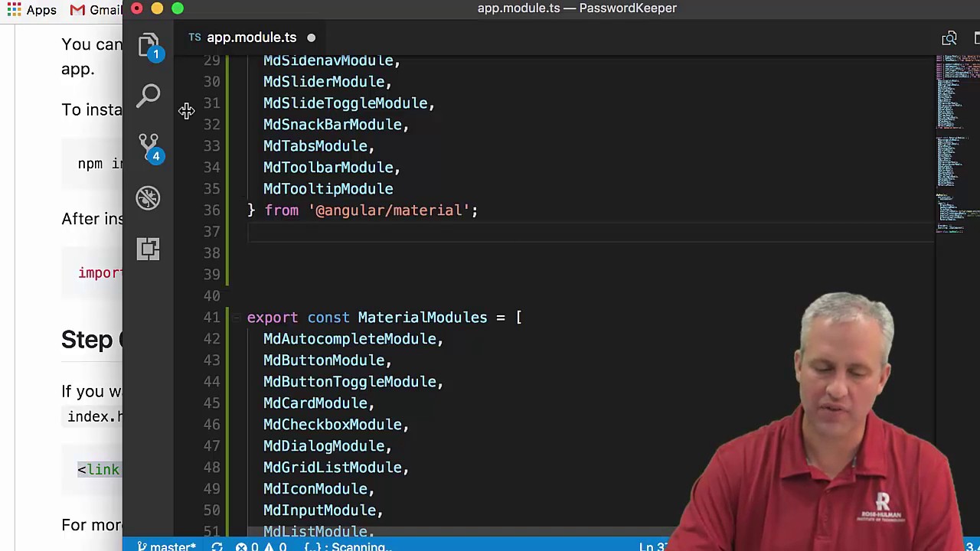
Task: Click the errors and warnings counter in status bar
Action: [x=261, y=546]
